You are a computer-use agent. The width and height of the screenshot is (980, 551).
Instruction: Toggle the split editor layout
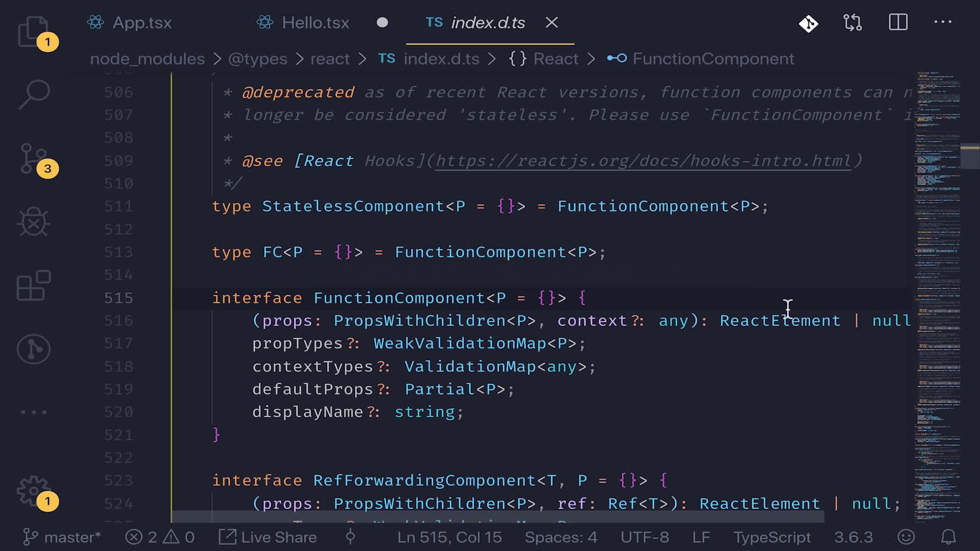point(898,22)
